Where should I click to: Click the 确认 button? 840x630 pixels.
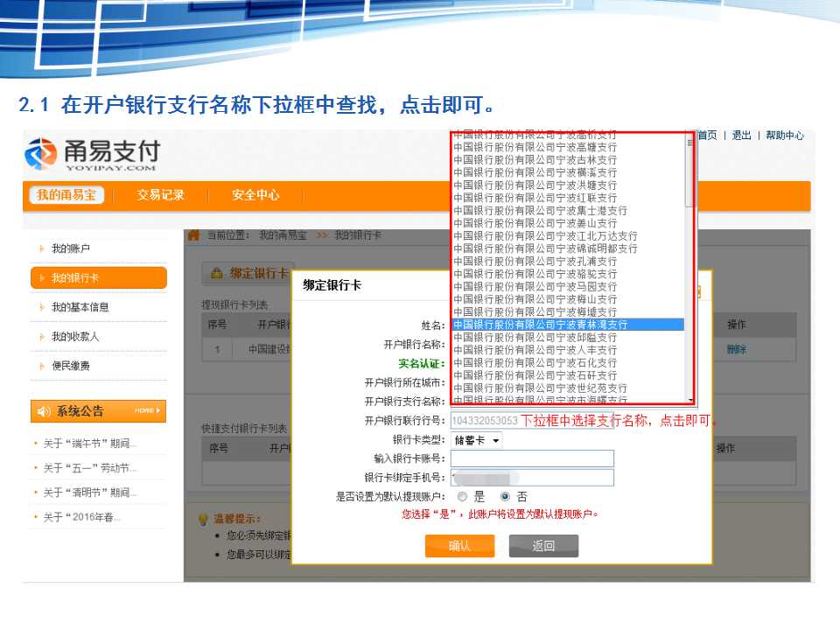click(x=459, y=546)
